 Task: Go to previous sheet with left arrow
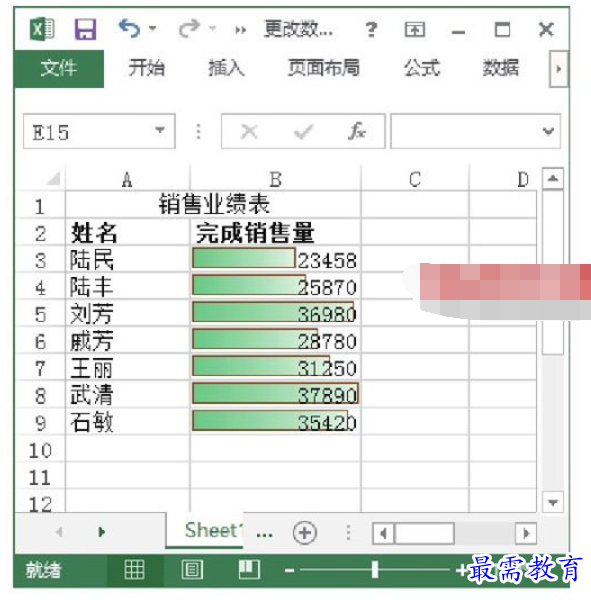pyautogui.click(x=59, y=532)
